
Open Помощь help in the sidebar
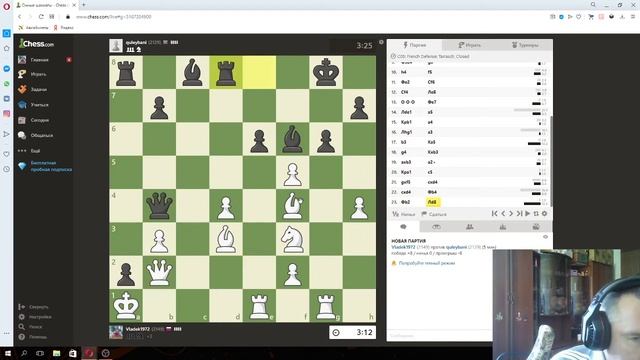pyautogui.click(x=38, y=337)
